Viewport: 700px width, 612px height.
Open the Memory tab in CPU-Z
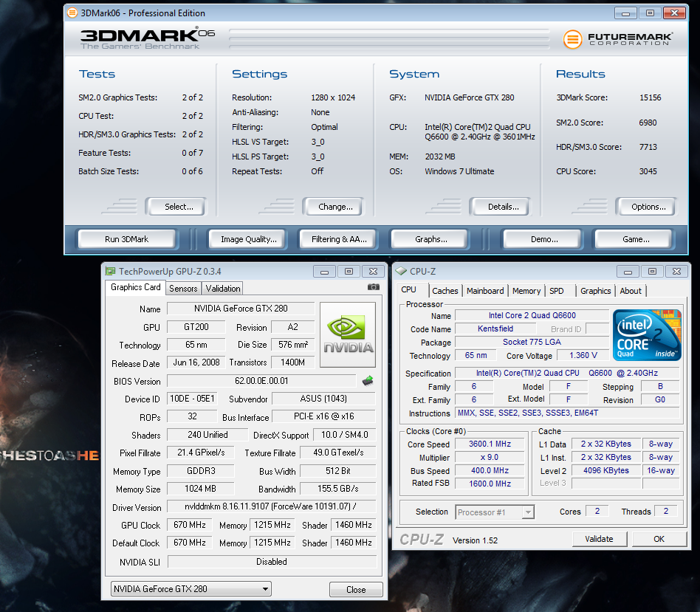click(x=526, y=291)
